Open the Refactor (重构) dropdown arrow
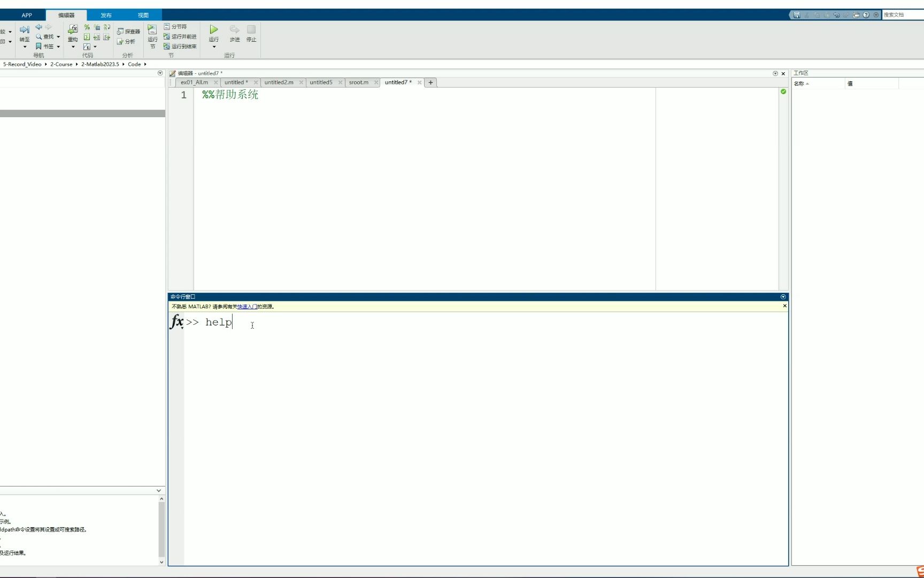The width and height of the screenshot is (924, 578). tap(73, 47)
